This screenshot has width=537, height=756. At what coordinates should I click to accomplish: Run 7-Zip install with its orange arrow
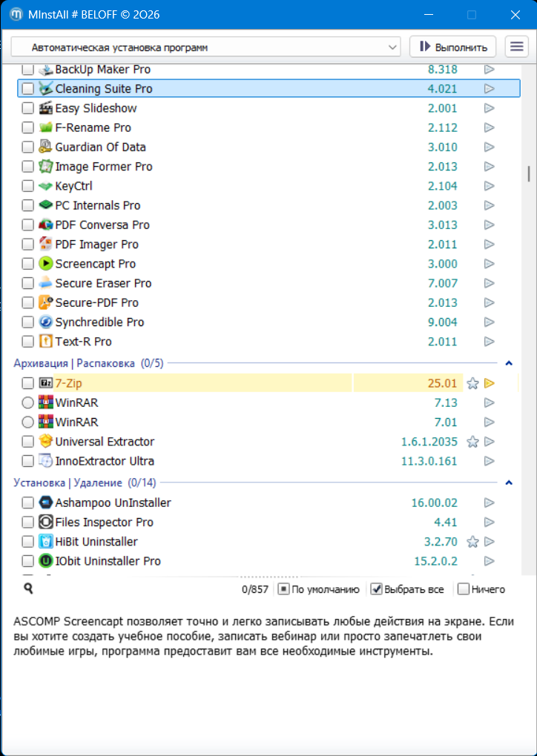pyautogui.click(x=490, y=383)
